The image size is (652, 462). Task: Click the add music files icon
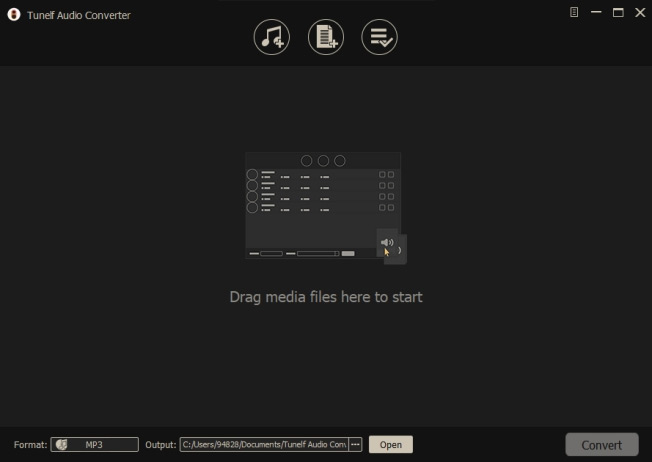click(272, 37)
